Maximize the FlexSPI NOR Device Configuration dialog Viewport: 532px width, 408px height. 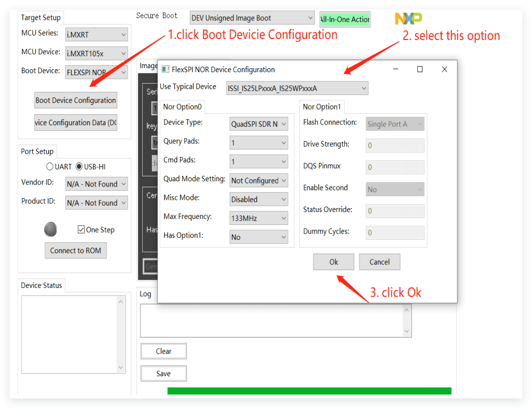coord(420,69)
